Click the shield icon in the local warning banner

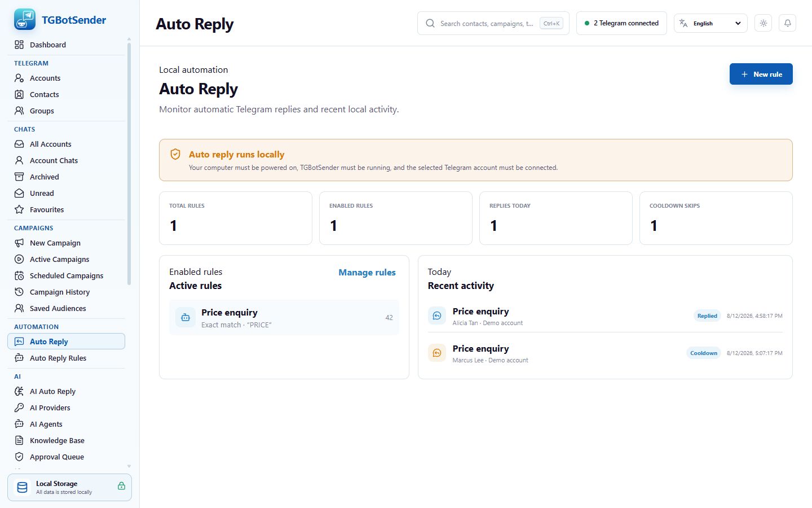point(175,154)
